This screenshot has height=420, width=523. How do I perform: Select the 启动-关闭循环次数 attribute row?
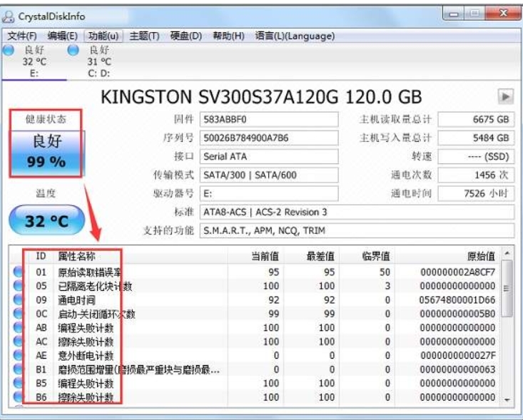click(255, 314)
